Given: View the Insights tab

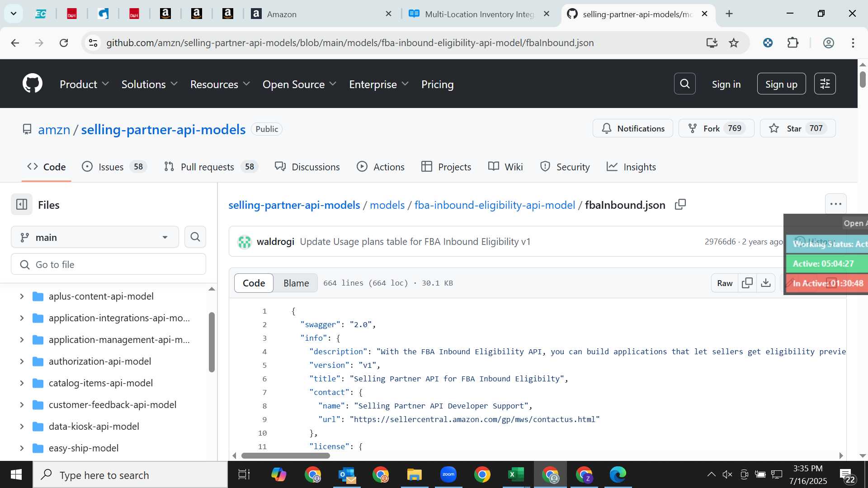Looking at the screenshot, I should (631, 167).
